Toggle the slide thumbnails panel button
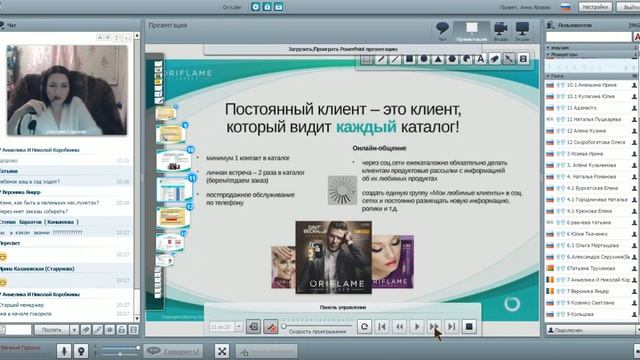Screen dimensions: 640x360 253,327
